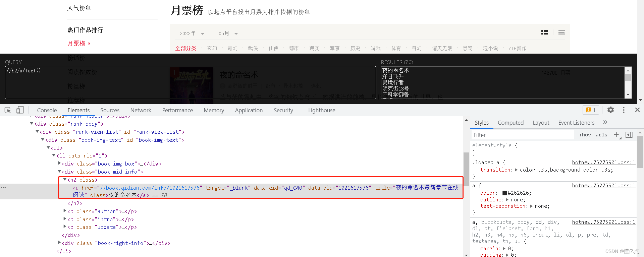Collapse the rank-body div node

(x=32, y=124)
